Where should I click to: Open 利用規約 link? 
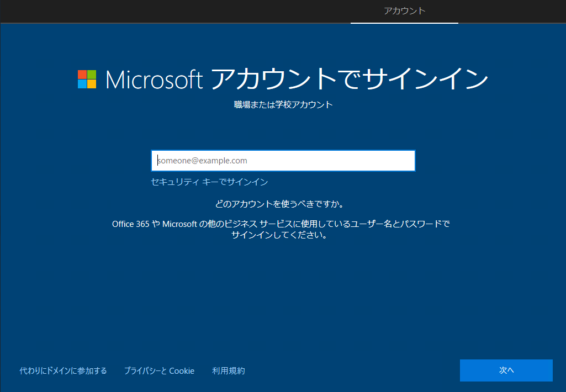click(229, 370)
